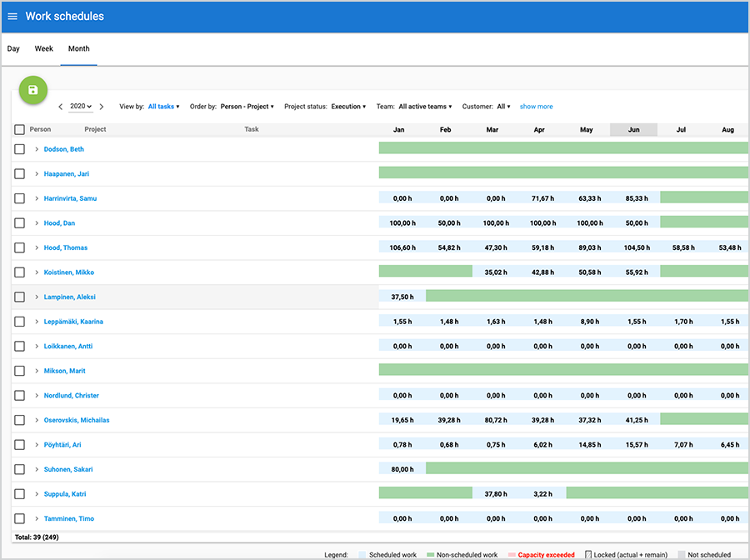Click the Project column header
The image size is (750, 560).
pyautogui.click(x=95, y=129)
